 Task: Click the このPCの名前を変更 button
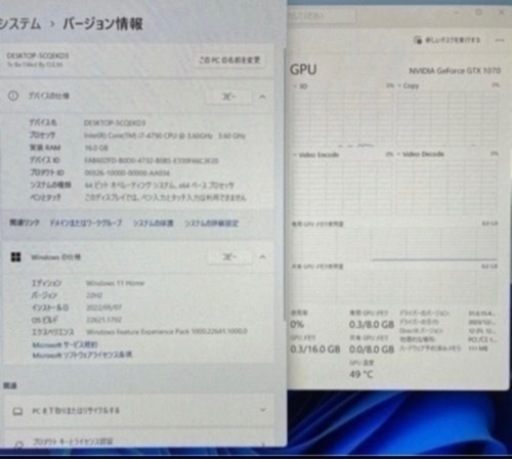230,60
